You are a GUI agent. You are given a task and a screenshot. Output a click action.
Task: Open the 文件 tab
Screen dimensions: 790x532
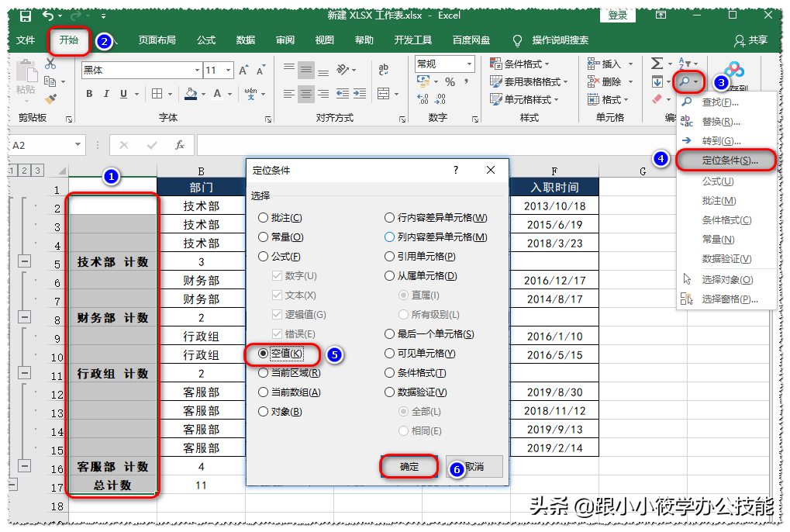(25, 40)
